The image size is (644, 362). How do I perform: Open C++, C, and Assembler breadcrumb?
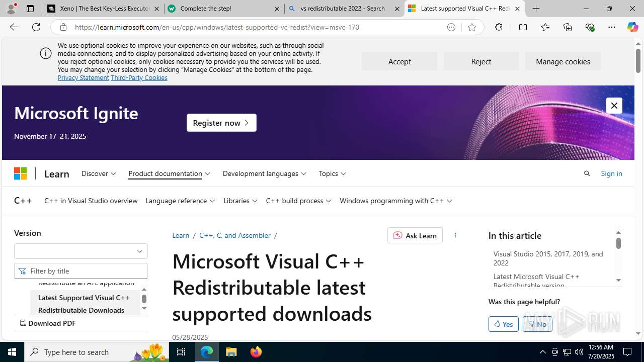[x=235, y=235]
